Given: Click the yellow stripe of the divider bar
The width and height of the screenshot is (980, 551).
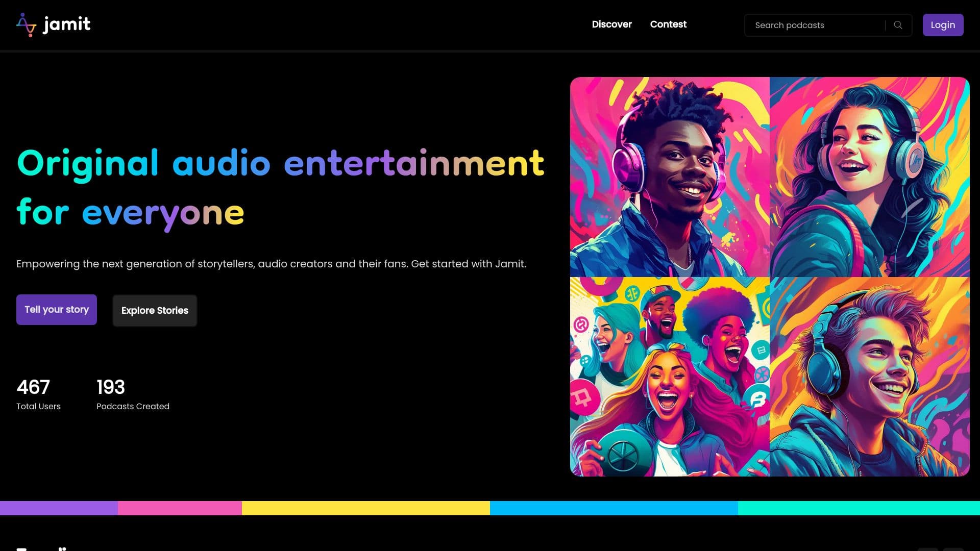Looking at the screenshot, I should pyautogui.click(x=365, y=507).
